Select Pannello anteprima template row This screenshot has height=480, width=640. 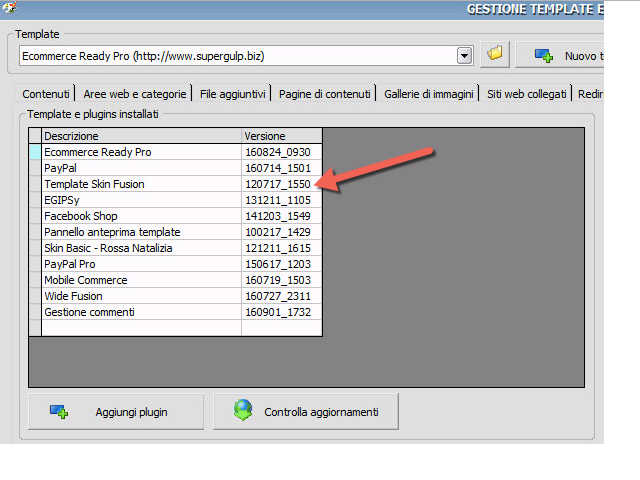point(176,232)
